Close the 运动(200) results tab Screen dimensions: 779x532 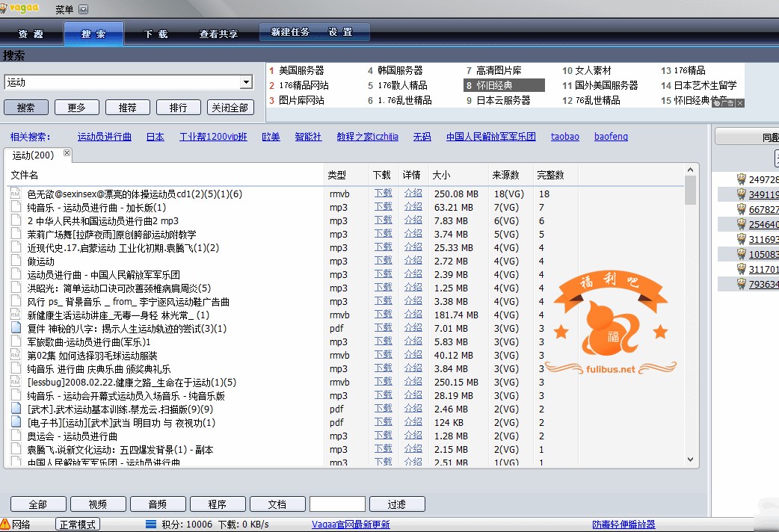(67, 153)
